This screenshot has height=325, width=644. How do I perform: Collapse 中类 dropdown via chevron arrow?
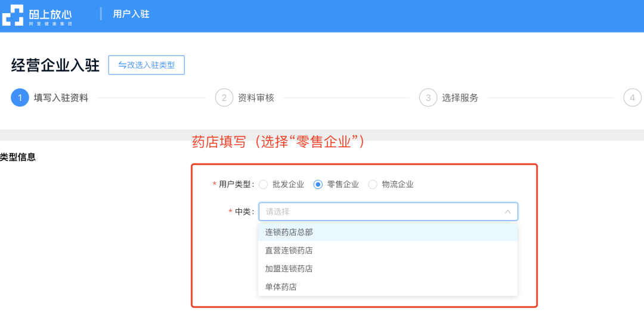(x=507, y=212)
